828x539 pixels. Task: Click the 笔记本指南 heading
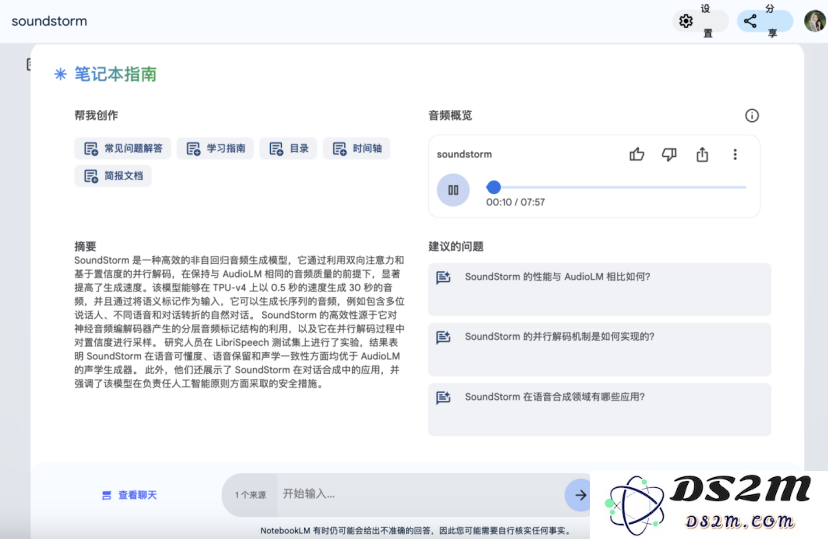point(115,74)
